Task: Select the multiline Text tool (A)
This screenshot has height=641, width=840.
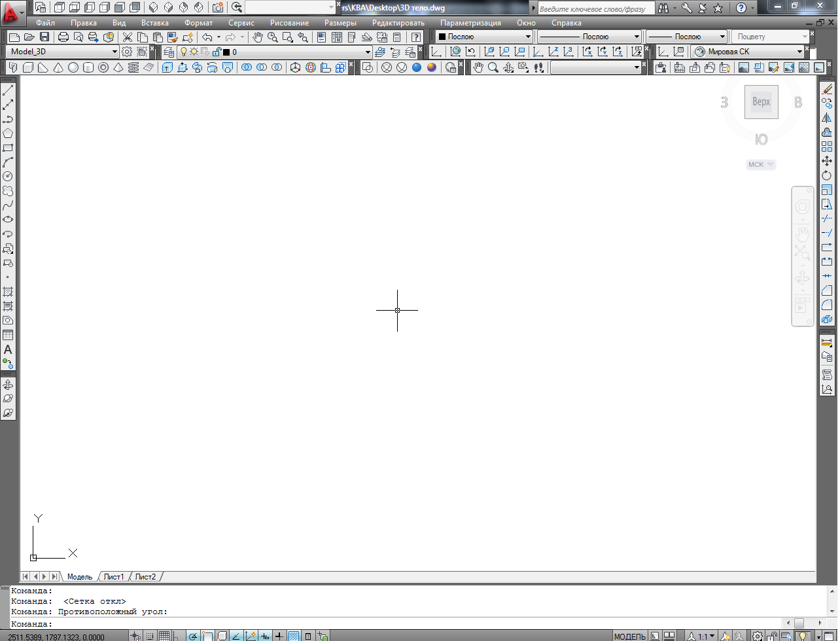Action: (x=8, y=350)
